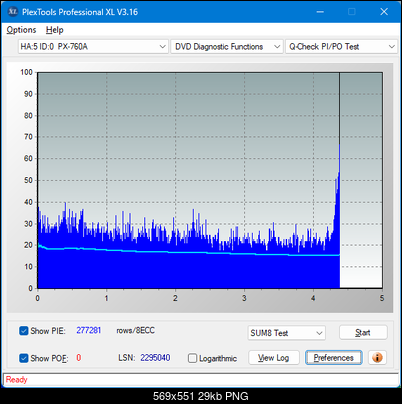Click the PlexTools Professional XL V3.16 title
The image size is (402, 404).
[x=80, y=12]
